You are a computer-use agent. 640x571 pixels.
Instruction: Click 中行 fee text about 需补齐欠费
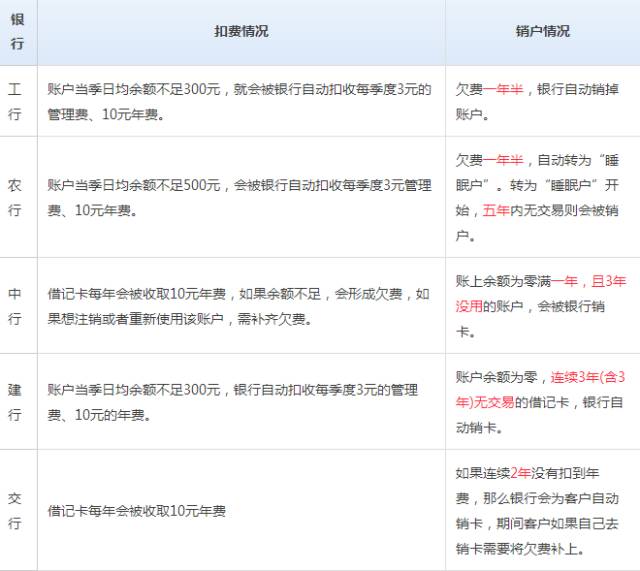click(238, 306)
